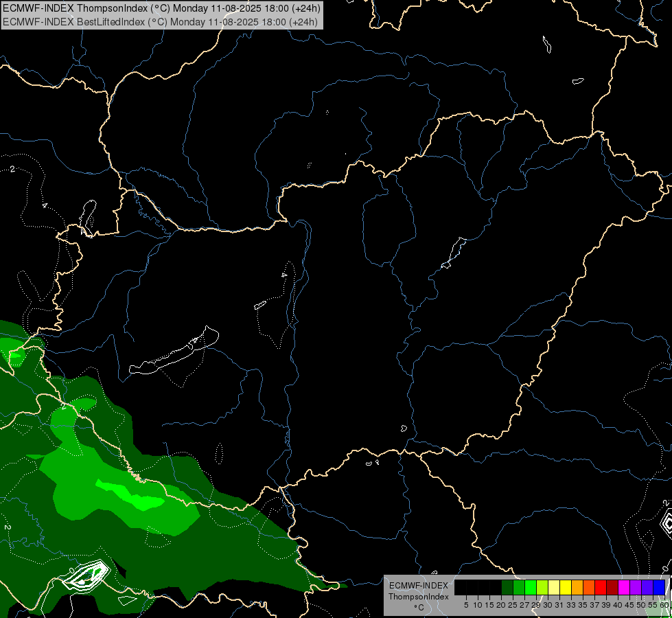This screenshot has width=672, height=618.
Task: Click the legend tick label '40'
Action: coord(618,605)
